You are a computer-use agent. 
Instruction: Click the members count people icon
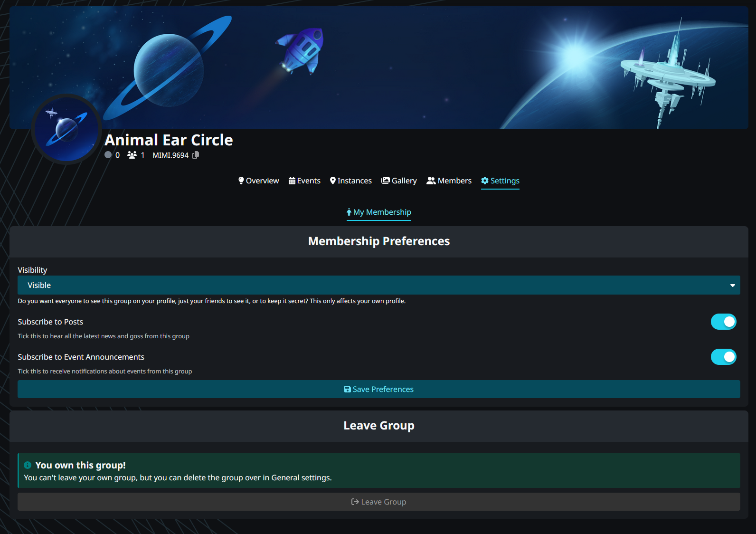coord(132,155)
